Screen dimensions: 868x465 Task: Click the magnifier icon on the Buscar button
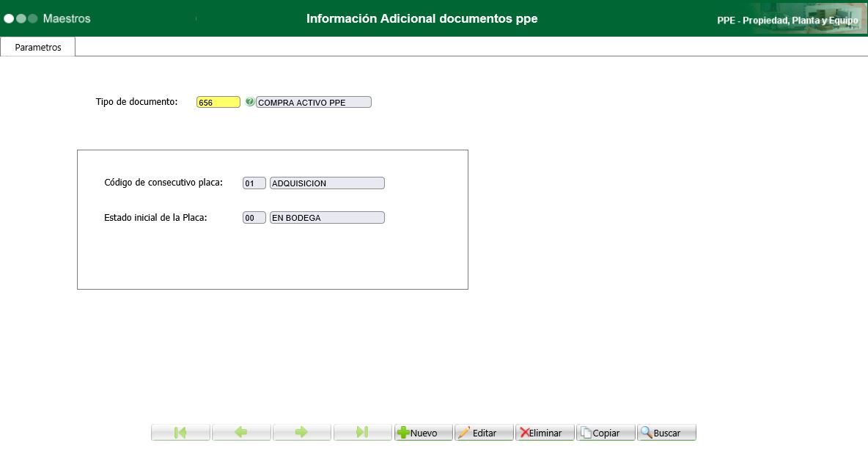646,433
